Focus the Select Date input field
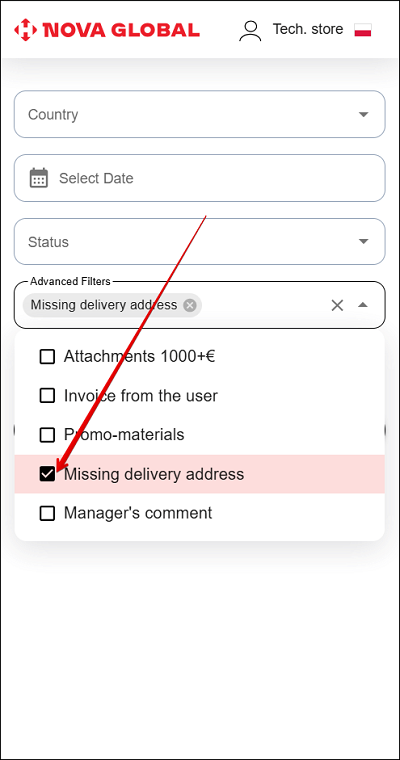Image resolution: width=400 pixels, height=760 pixels. [200, 178]
